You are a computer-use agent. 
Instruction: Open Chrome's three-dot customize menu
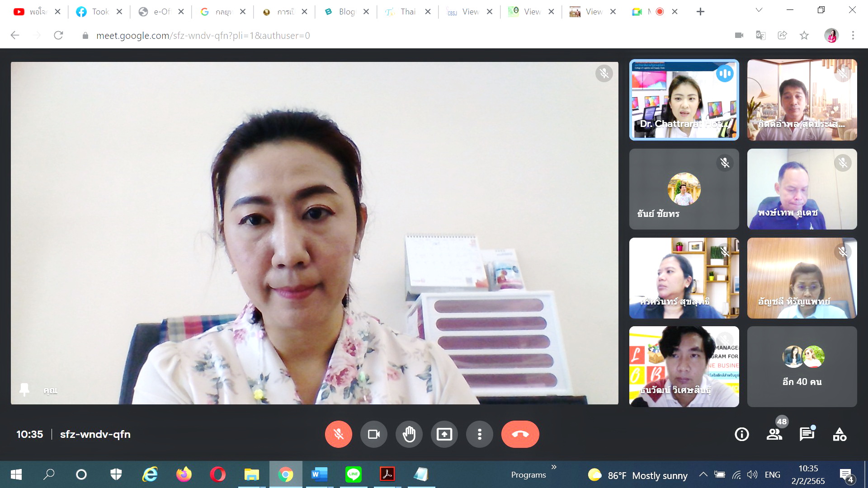(x=853, y=35)
